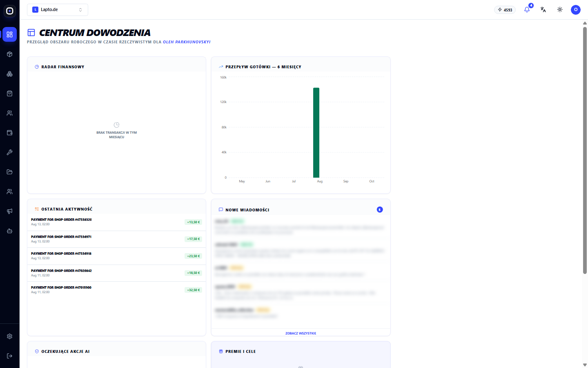Screen dimensions: 588x368
Task: Click the vertical page scrollbar thumb
Action: (x=585, y=150)
